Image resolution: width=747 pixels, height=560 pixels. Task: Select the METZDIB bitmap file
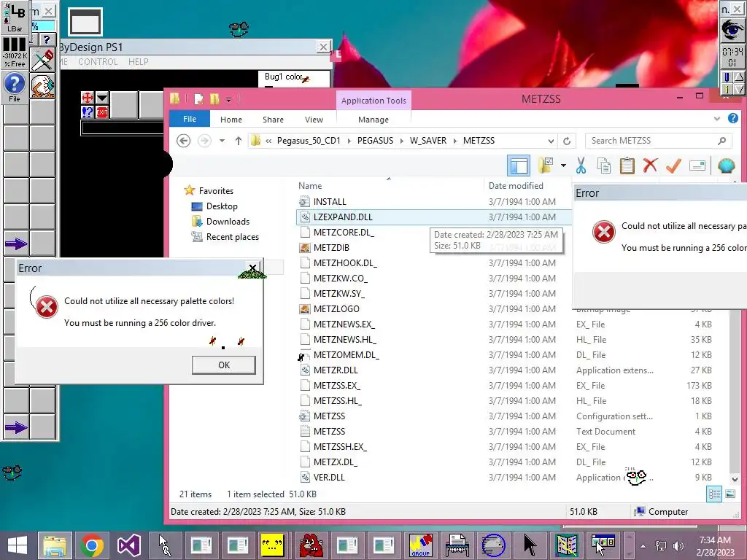tap(331, 248)
